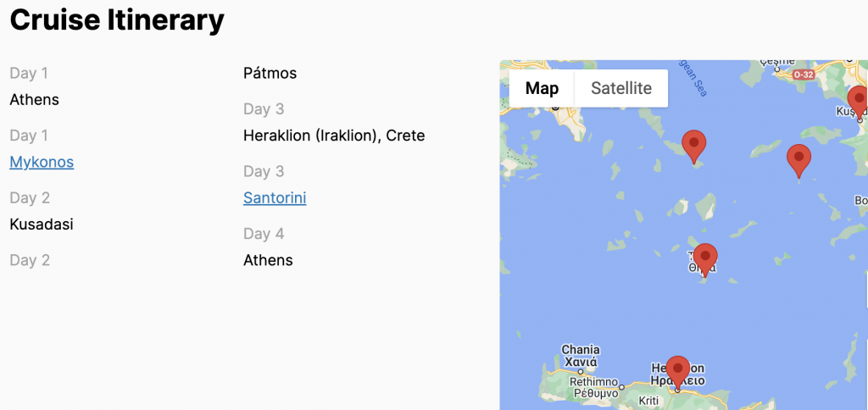This screenshot has height=410, width=868.
Task: Click the Pátmos map pin
Action: [x=798, y=159]
